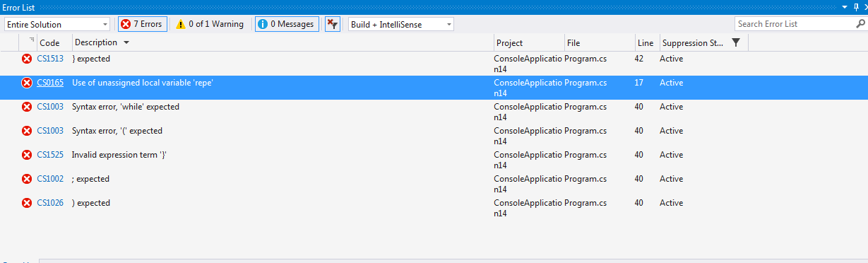Toggle the 0 of 1 Warning filter
This screenshot has height=263, width=868.
point(209,24)
